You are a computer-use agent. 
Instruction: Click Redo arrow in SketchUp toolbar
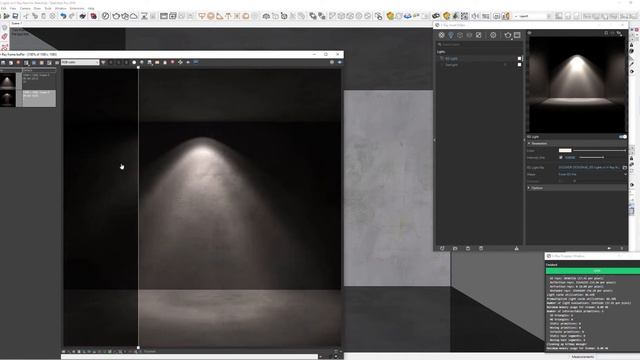pyautogui.click(x=72, y=16)
